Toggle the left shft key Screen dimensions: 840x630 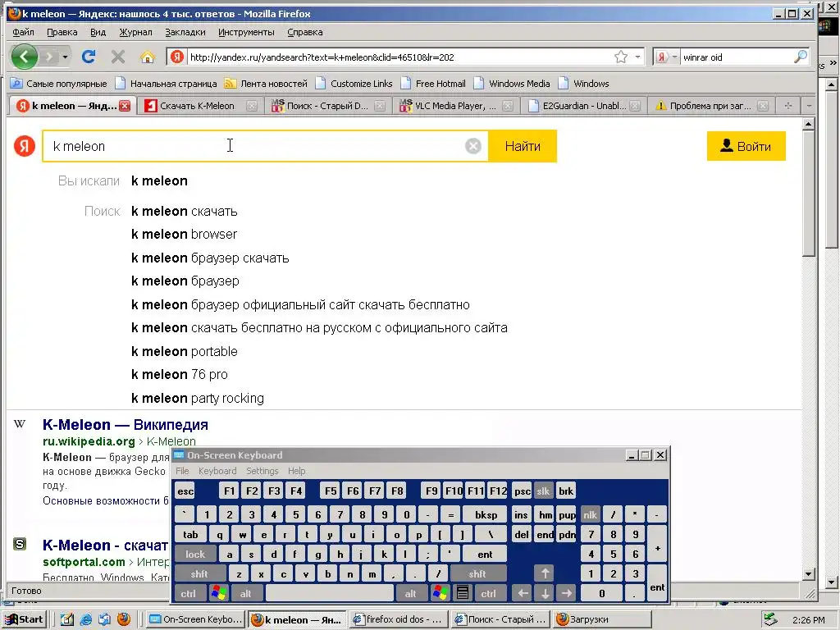click(x=199, y=573)
